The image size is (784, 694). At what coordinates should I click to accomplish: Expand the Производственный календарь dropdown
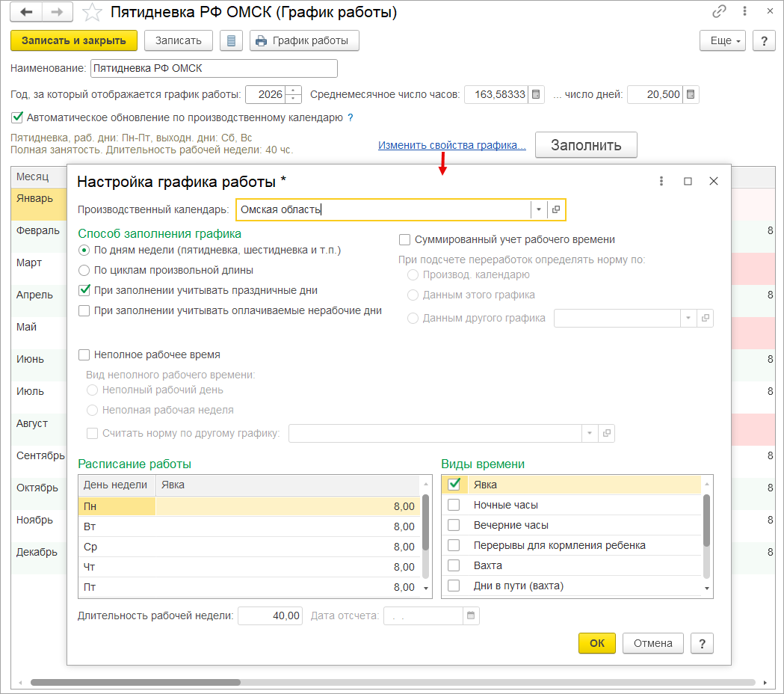(538, 210)
